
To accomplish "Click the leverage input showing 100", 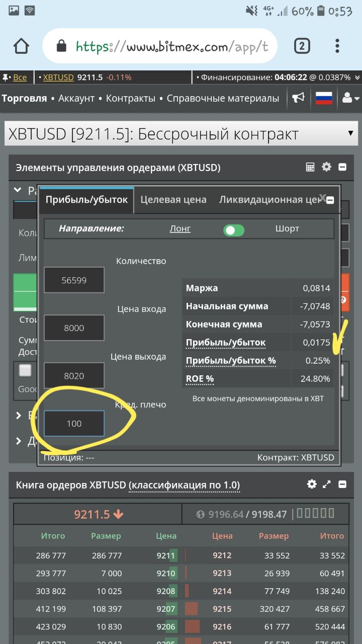I will 74,424.
